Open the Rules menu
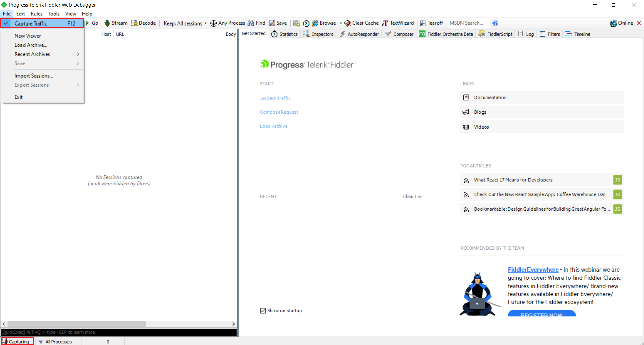This screenshot has width=644, height=345. tap(37, 14)
